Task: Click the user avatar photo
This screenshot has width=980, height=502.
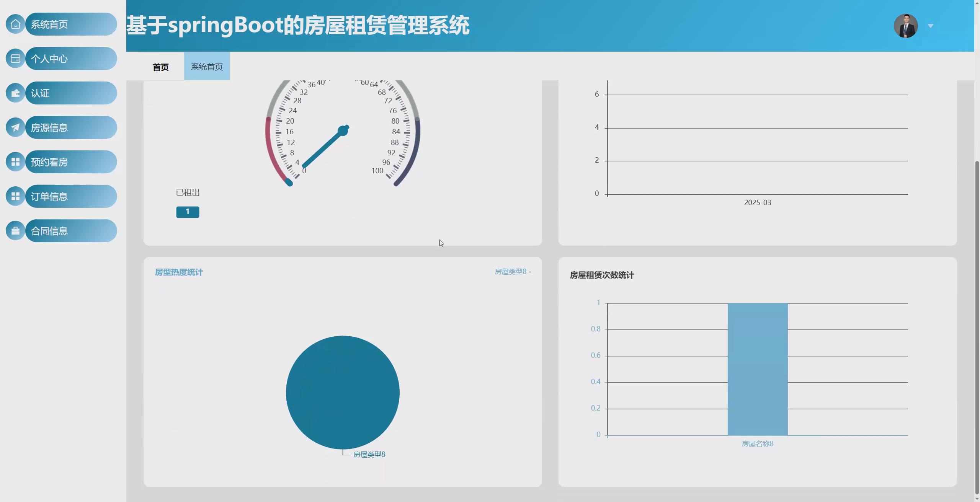Action: tap(906, 26)
